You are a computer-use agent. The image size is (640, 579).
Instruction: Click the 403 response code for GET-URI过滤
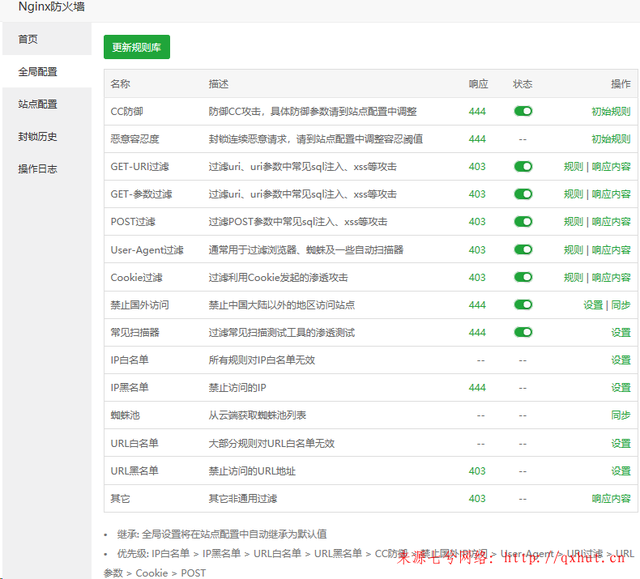click(x=477, y=166)
